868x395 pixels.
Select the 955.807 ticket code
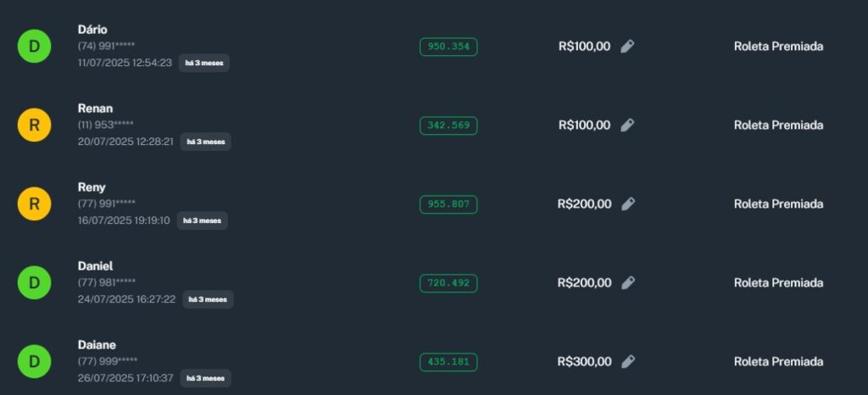click(448, 204)
